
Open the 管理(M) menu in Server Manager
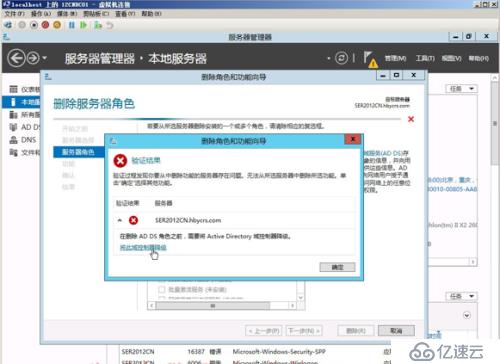click(x=395, y=58)
